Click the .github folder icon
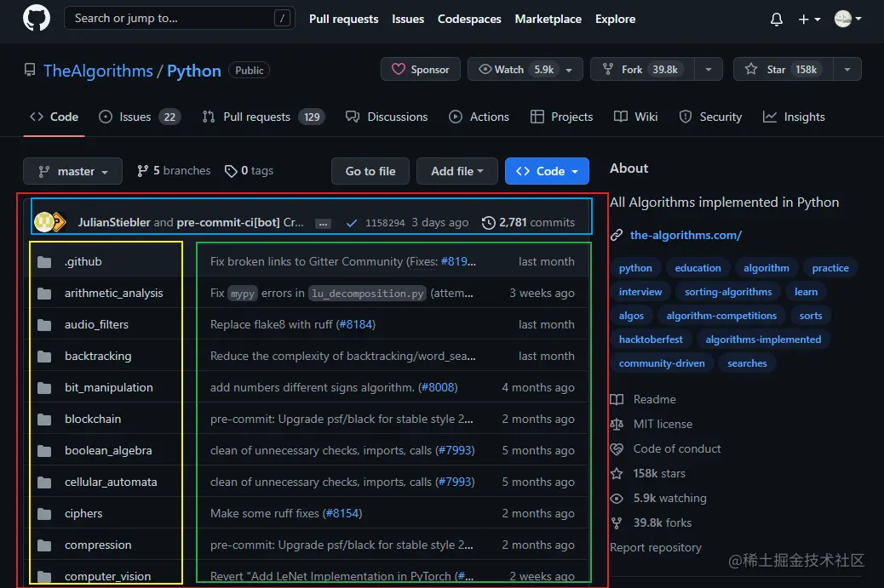Image resolution: width=884 pixels, height=588 pixels. click(x=45, y=261)
